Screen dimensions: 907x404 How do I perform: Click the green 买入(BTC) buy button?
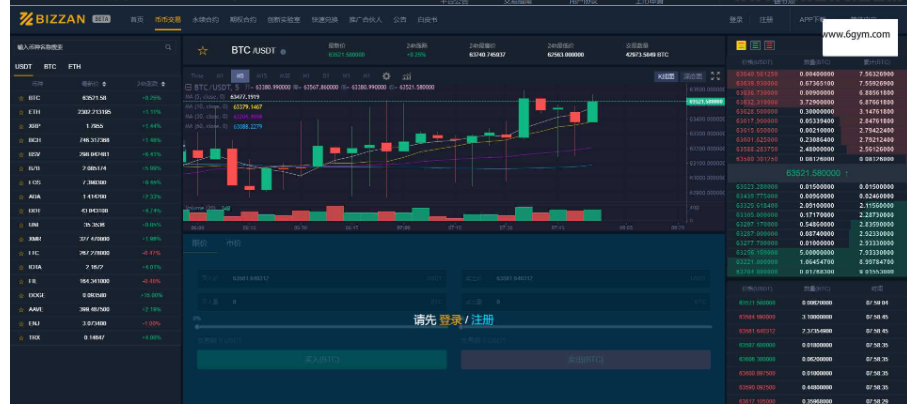[x=322, y=359]
